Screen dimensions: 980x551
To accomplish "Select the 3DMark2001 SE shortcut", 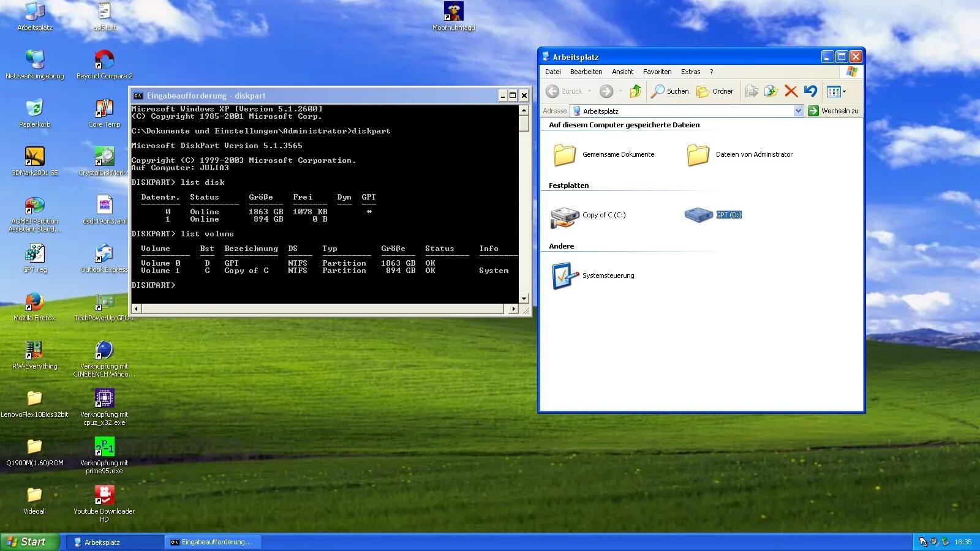I will [35, 162].
